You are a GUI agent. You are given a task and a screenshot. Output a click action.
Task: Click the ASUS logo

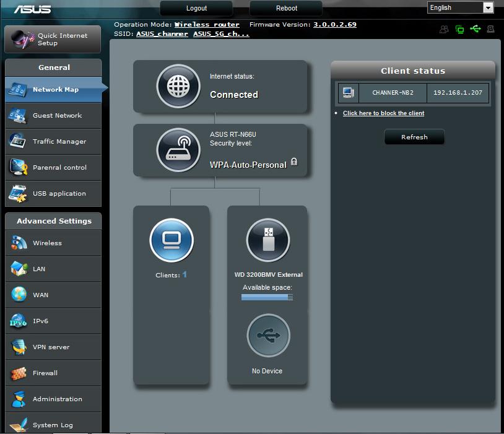tap(32, 9)
